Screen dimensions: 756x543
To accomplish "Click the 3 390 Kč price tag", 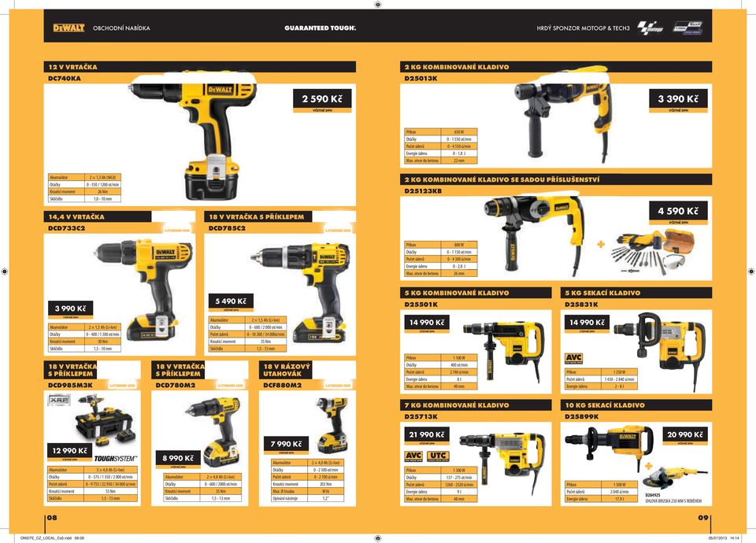I will click(678, 100).
